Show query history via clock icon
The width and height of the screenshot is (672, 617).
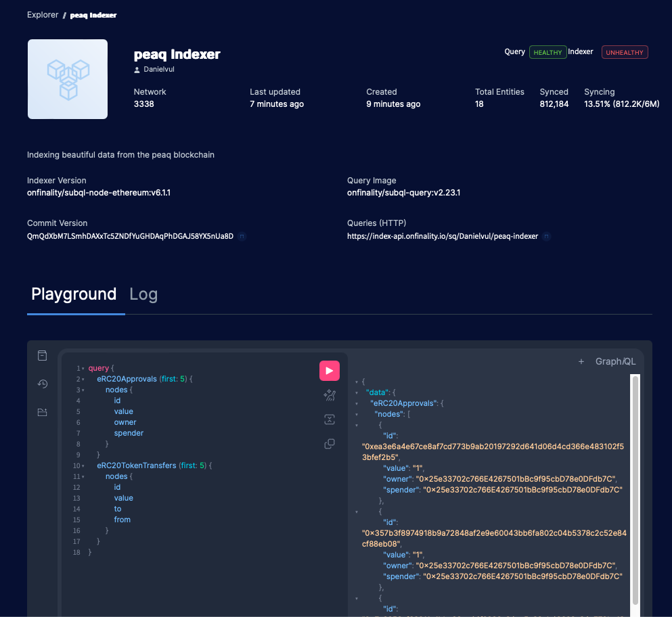click(x=42, y=384)
